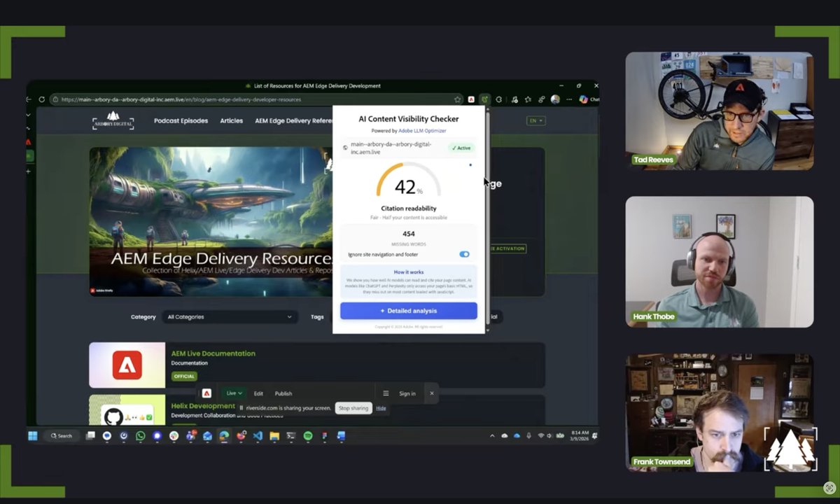This screenshot has height=504, width=840.
Task: Open the sidekick hamburger menu
Action: pyautogui.click(x=386, y=393)
